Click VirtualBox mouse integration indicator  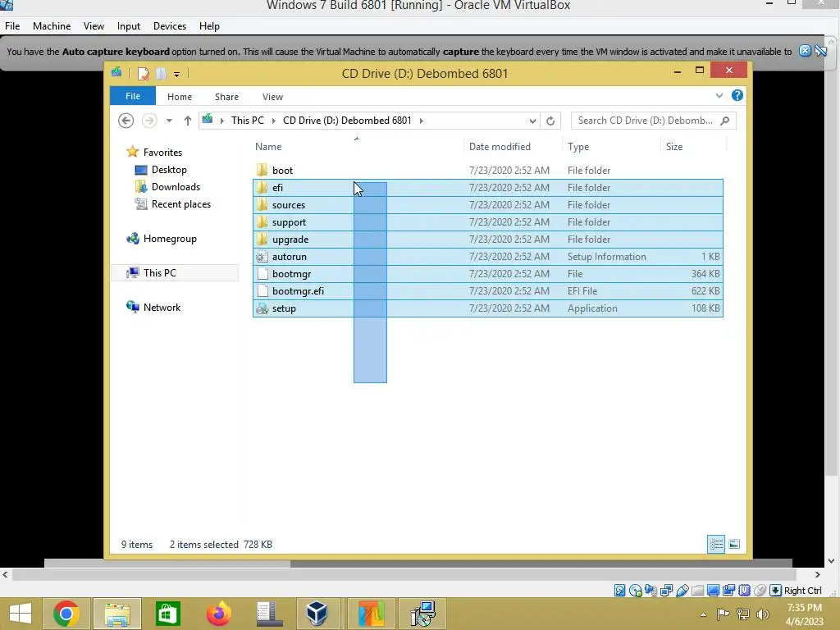(760, 591)
